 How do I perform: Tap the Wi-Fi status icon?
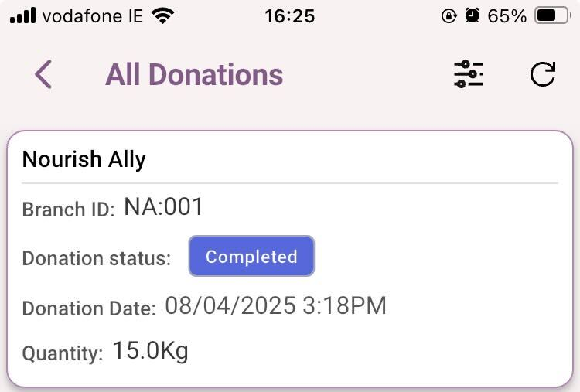pyautogui.click(x=162, y=16)
